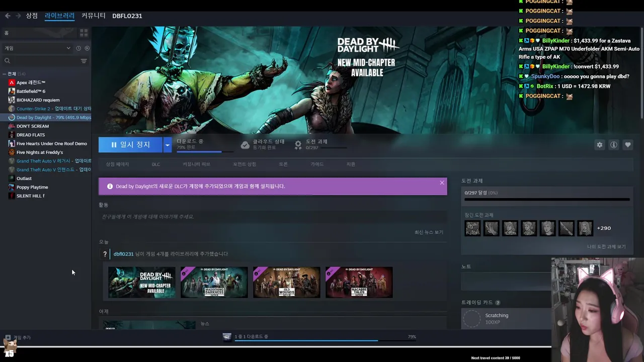Screen dimensions: 644x362
Task: Click the first locked achievement icon
Action: point(472,228)
